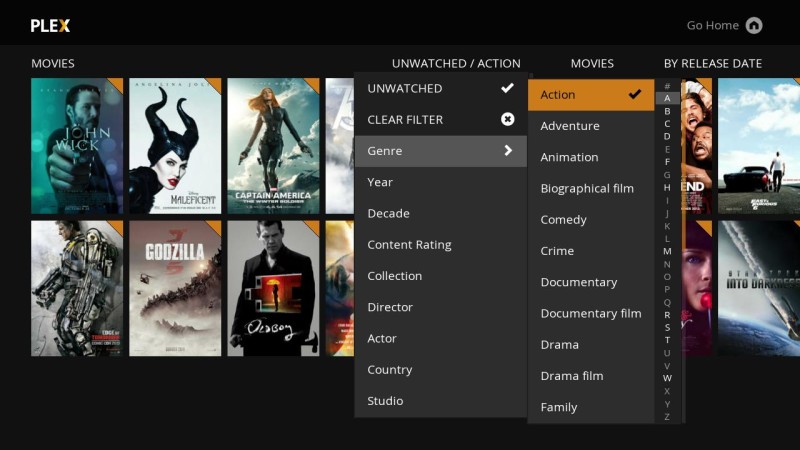Toggle the Unwatched filter checkmark

[507, 88]
